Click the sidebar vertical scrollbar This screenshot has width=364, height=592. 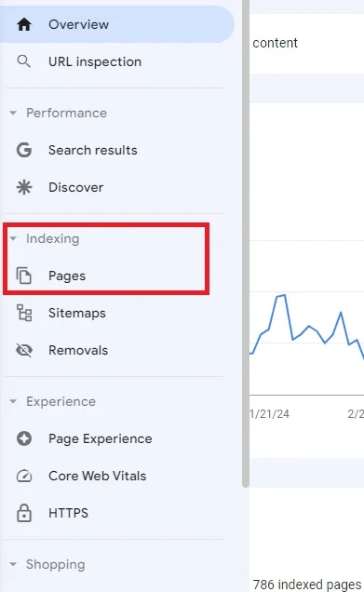coord(246,244)
